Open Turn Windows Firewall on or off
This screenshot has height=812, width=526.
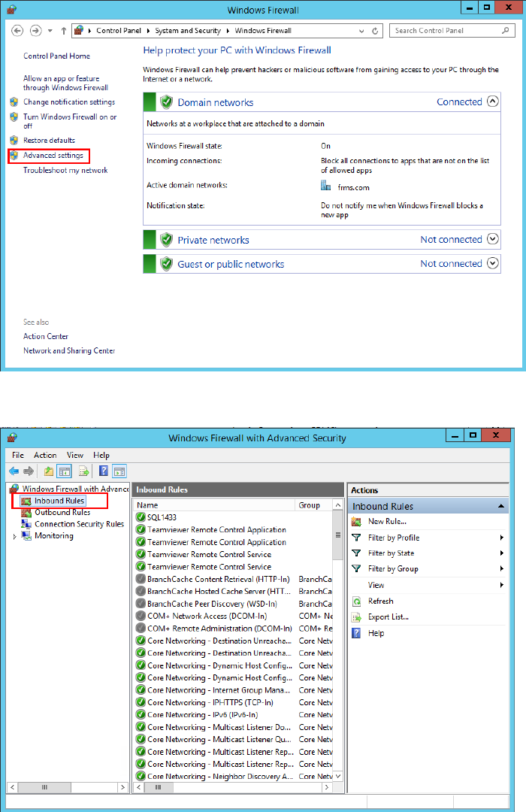(x=70, y=121)
